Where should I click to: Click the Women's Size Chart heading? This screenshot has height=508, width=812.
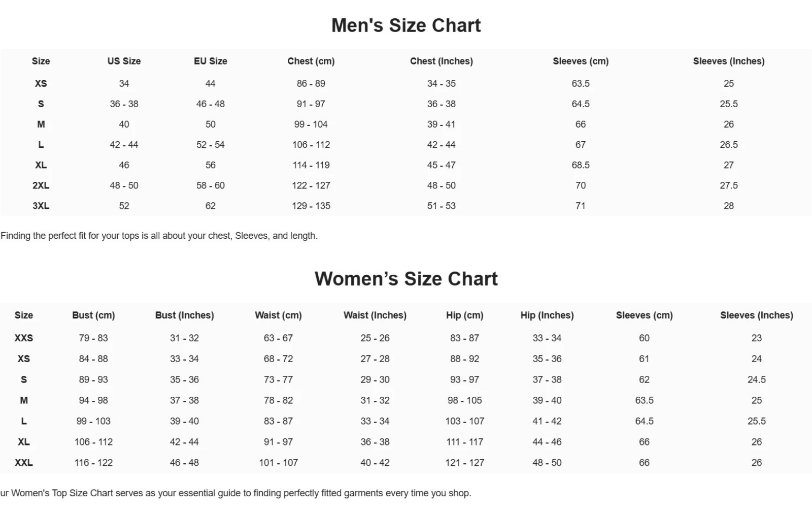(406, 279)
